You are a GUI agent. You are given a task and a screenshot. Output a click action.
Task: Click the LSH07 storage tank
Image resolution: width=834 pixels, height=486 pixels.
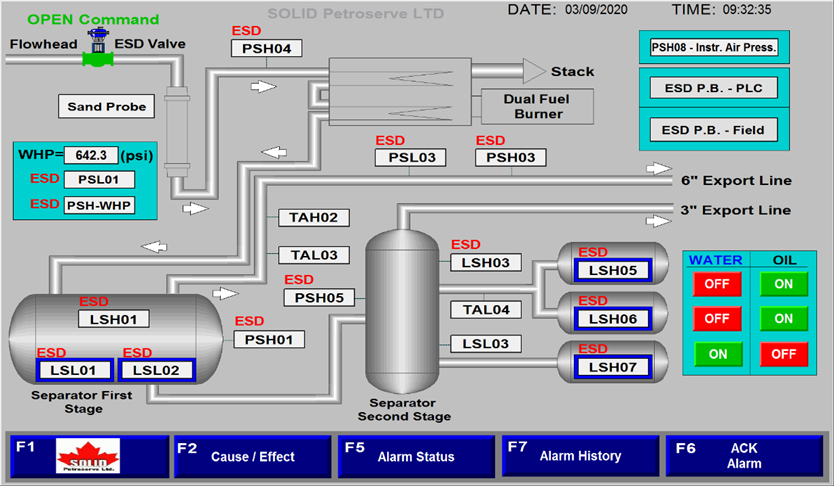click(x=613, y=365)
